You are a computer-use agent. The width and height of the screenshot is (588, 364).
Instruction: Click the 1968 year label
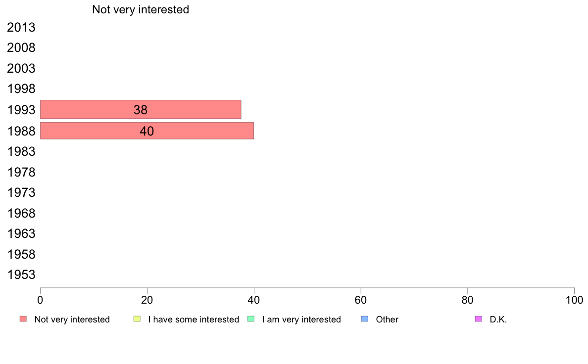click(21, 213)
